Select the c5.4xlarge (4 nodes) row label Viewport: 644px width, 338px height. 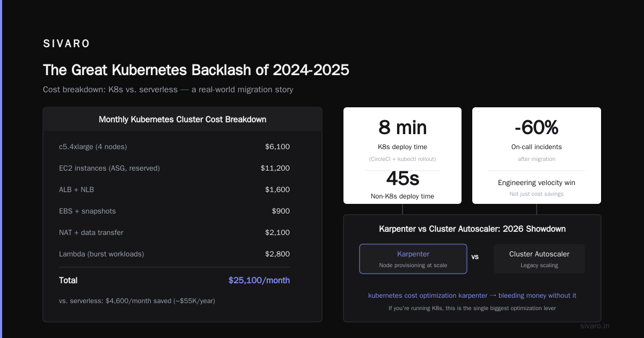coord(93,146)
